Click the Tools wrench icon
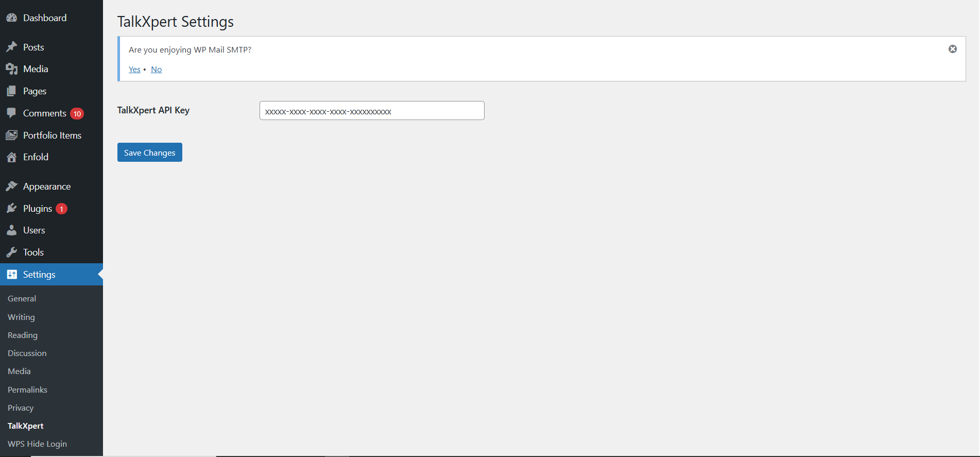 (12, 252)
